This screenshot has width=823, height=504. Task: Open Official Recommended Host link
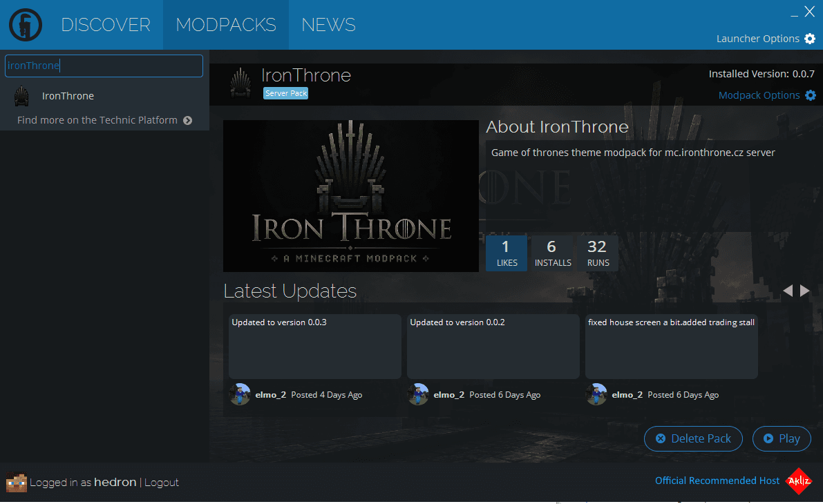pyautogui.click(x=717, y=481)
